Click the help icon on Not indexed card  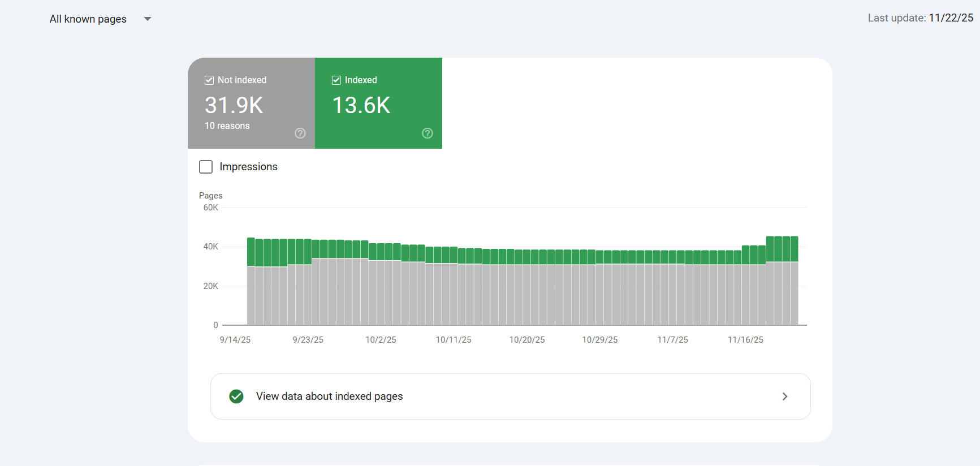(300, 133)
